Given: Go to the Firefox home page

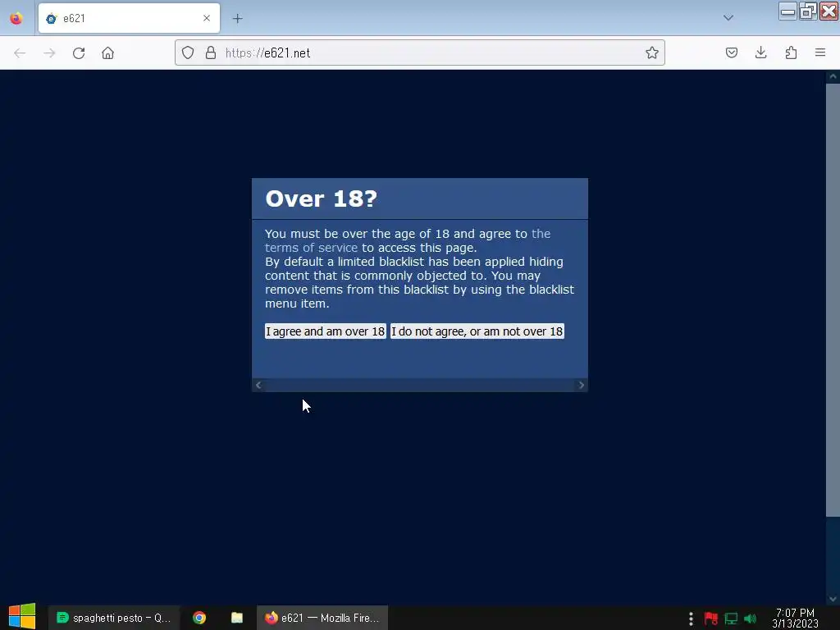Looking at the screenshot, I should (x=107, y=53).
